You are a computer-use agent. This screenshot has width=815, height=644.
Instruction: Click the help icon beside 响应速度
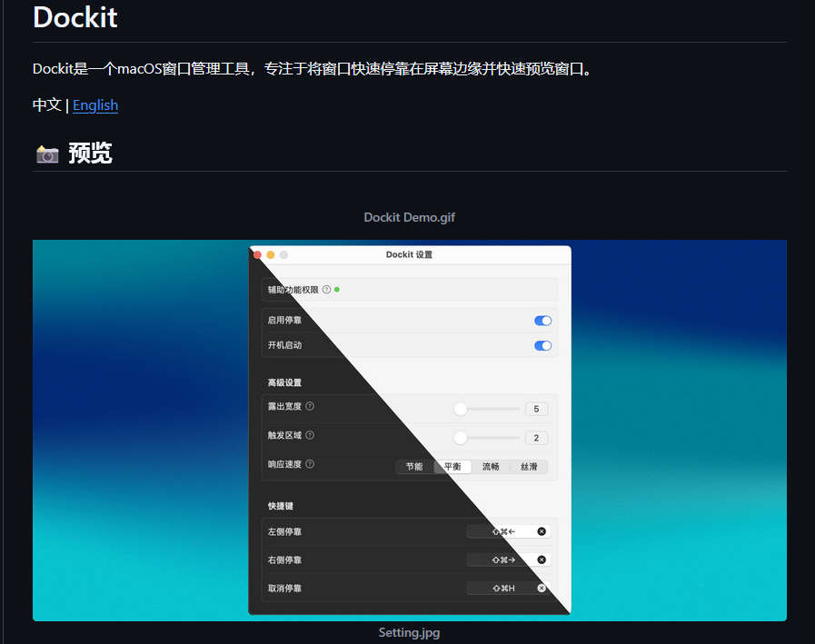point(310,464)
